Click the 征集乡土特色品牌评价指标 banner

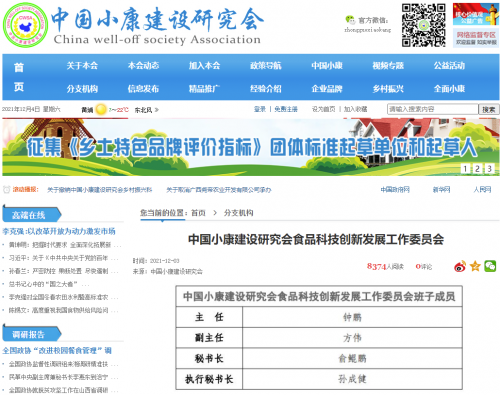coord(251,147)
